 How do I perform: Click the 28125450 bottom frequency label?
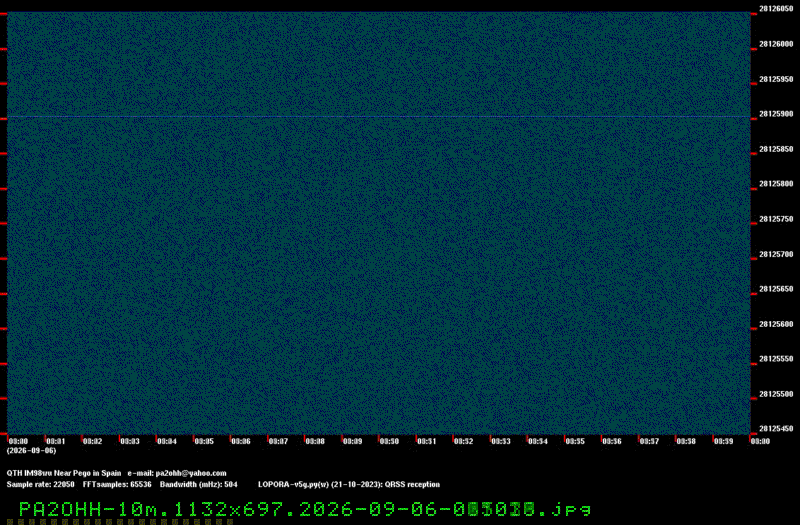[x=776, y=429]
